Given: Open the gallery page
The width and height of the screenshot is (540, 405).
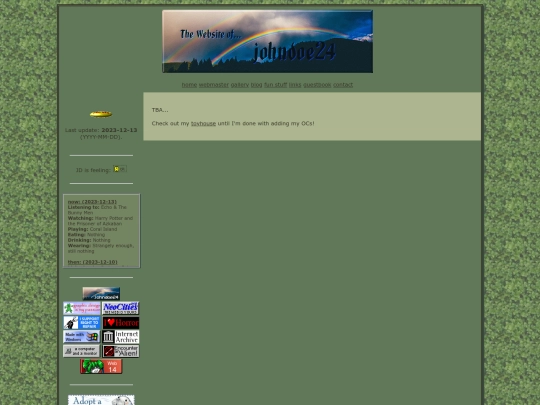Looking at the screenshot, I should click(240, 85).
